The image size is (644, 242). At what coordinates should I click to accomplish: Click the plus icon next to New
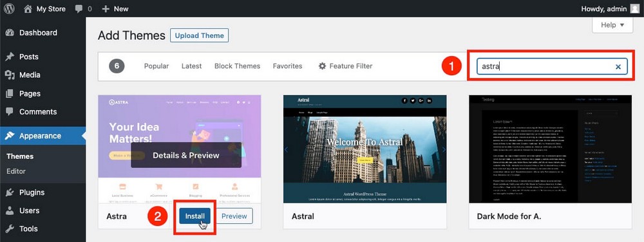(x=106, y=8)
